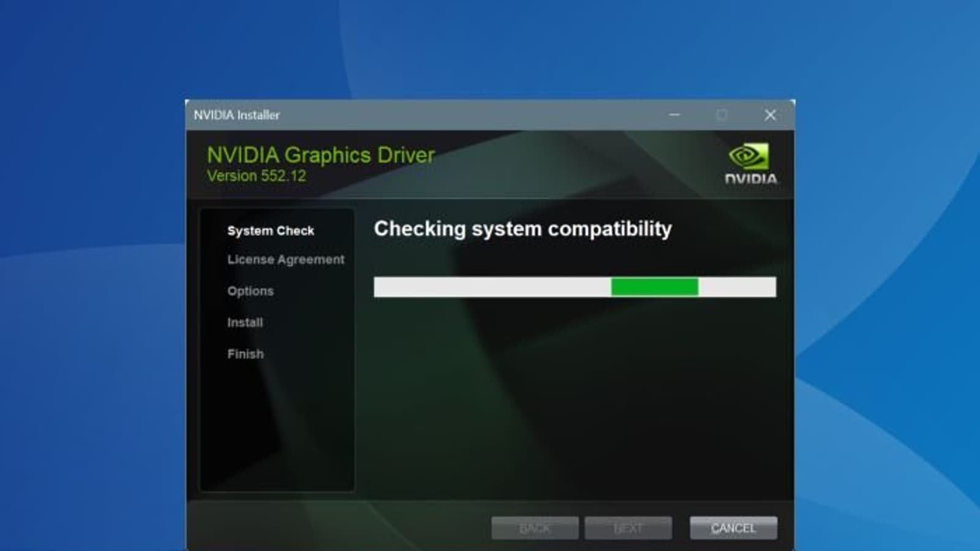
Task: Select the Finish step in sidebar
Action: tap(246, 354)
